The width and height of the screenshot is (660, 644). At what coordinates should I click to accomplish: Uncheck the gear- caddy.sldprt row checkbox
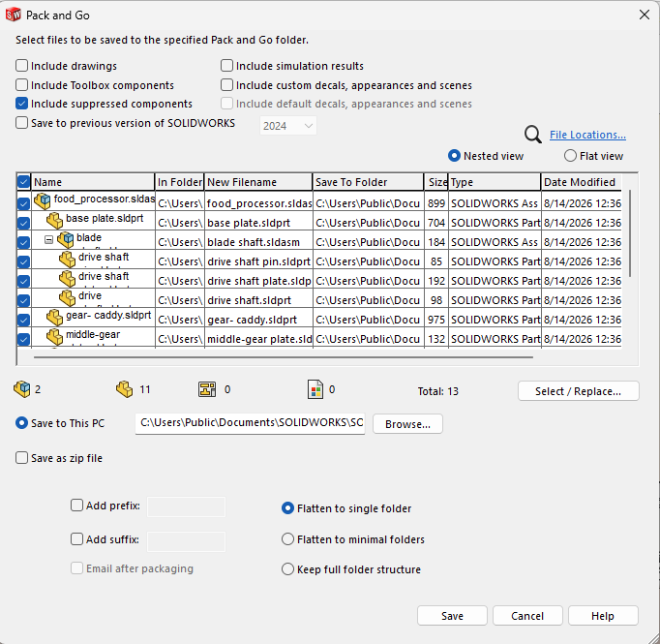click(x=23, y=321)
